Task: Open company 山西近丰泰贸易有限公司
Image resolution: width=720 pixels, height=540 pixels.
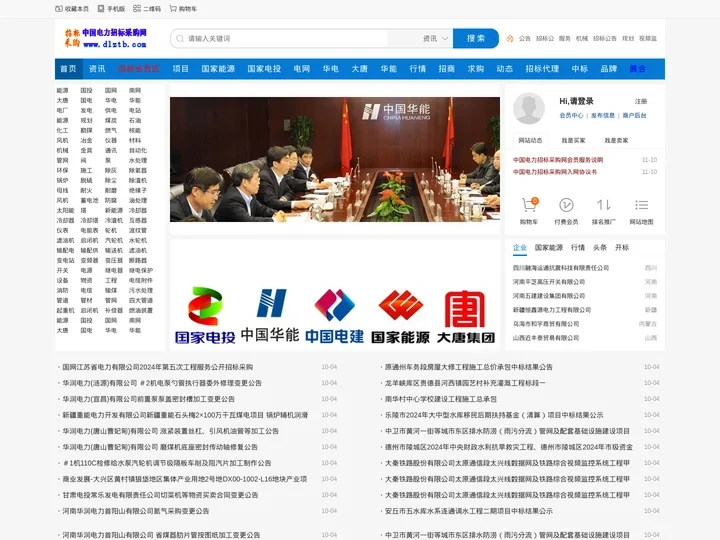Action: click(x=546, y=338)
